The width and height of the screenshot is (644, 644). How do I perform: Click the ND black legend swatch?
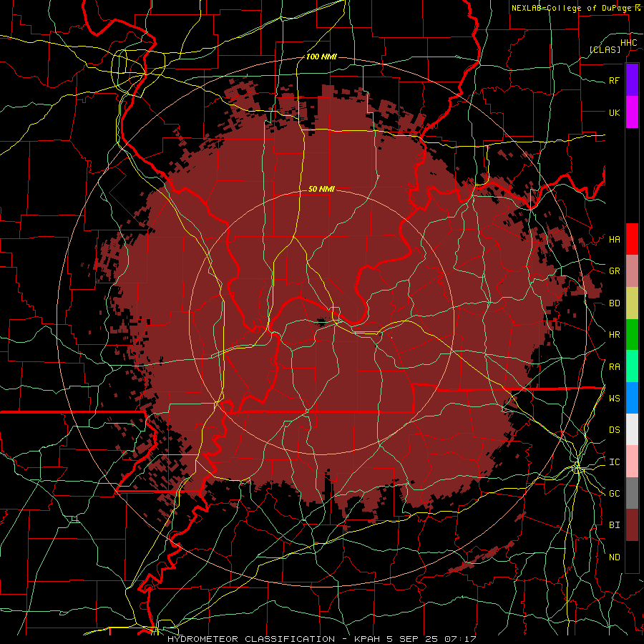(632, 557)
